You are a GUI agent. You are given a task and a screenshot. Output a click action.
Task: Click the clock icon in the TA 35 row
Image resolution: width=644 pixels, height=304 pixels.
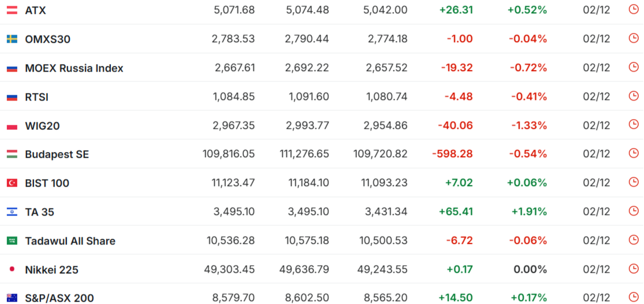(634, 212)
